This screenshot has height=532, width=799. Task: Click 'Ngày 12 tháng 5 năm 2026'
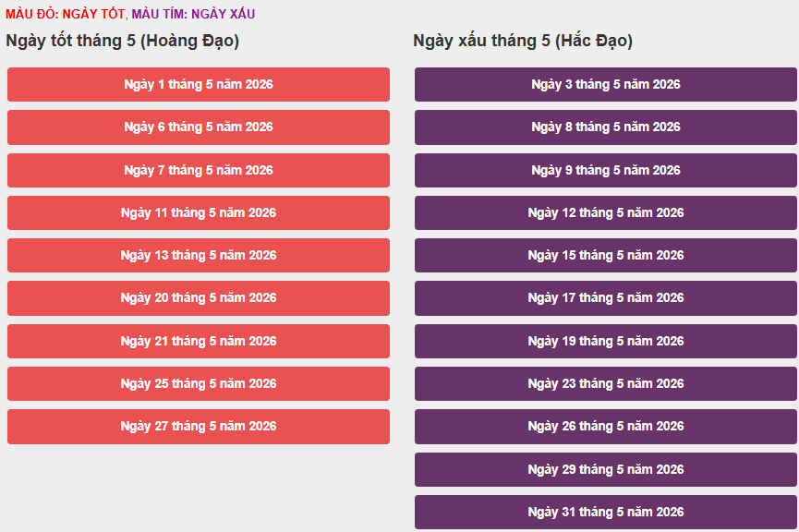coord(606,212)
